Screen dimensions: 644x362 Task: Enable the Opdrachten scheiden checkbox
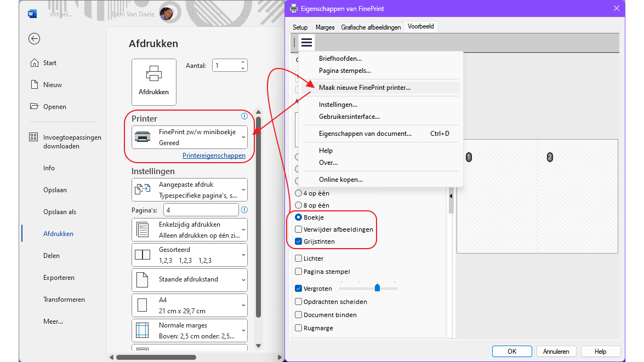299,302
